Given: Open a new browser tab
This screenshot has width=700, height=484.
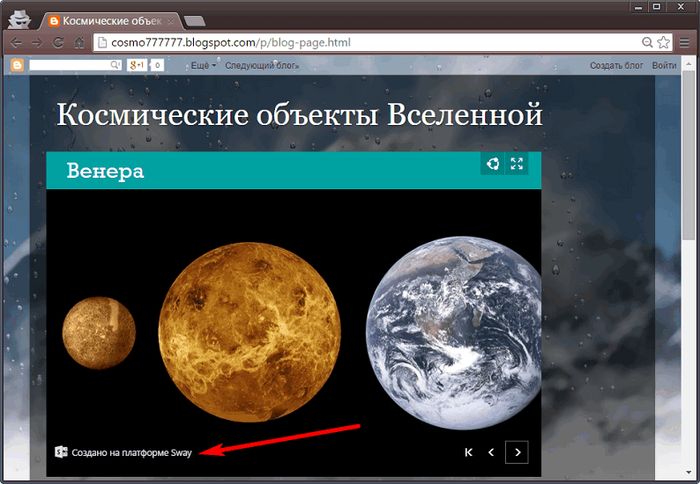Looking at the screenshot, I should pyautogui.click(x=195, y=20).
